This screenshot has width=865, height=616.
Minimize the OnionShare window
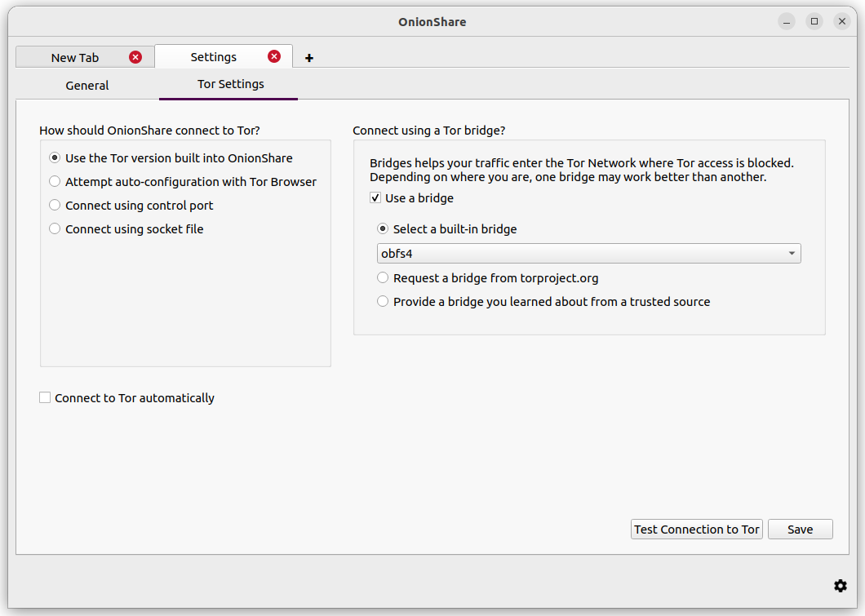(x=787, y=21)
